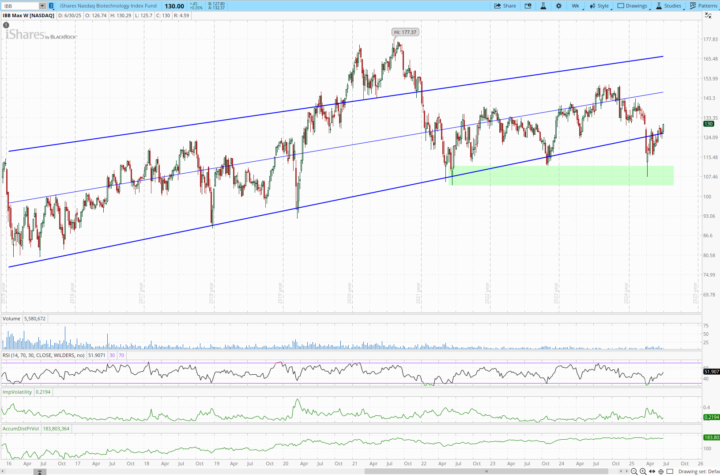
Task: Click the zoom in magnifier icon
Action: click(643, 471)
